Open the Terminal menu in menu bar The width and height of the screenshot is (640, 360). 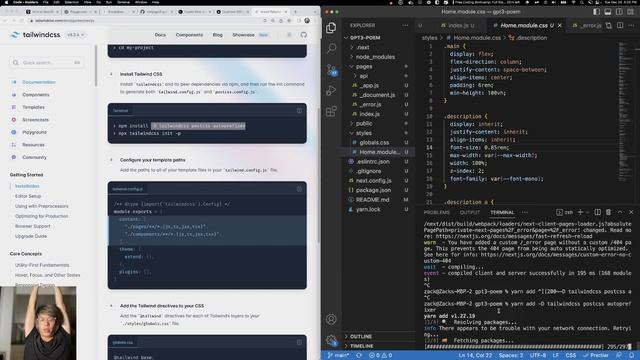[x=123, y=2]
